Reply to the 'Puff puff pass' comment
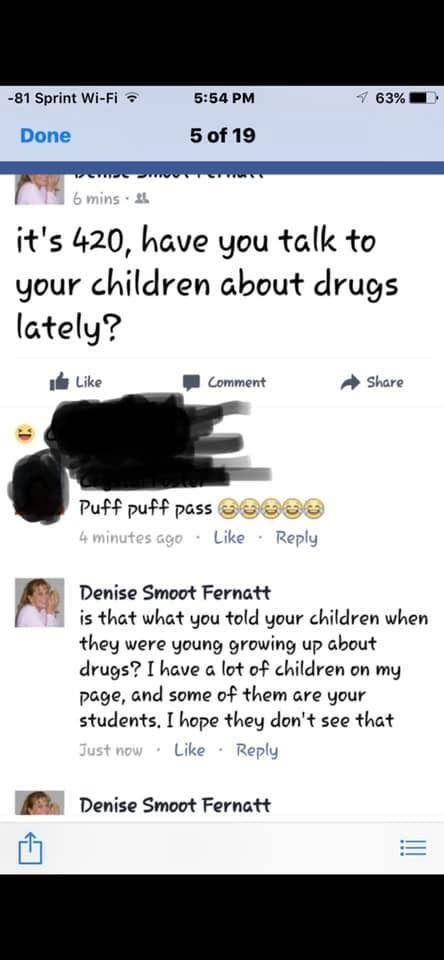This screenshot has width=444, height=960. click(296, 539)
